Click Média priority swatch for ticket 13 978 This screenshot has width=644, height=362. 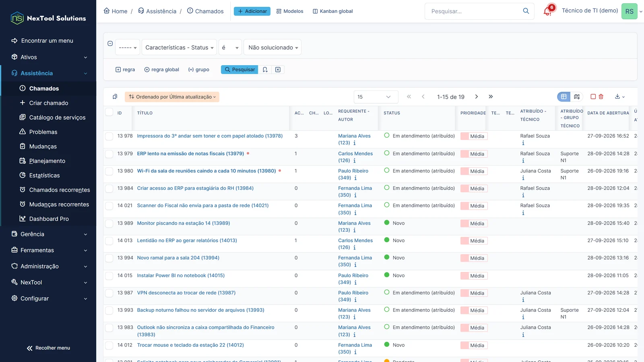pos(474,136)
